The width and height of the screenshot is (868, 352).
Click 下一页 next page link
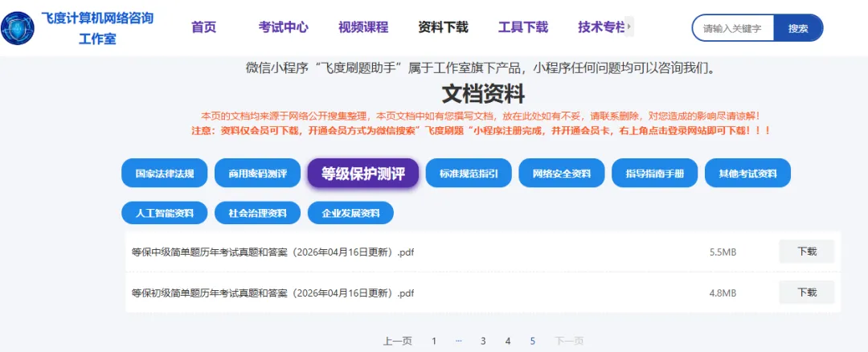[569, 341]
